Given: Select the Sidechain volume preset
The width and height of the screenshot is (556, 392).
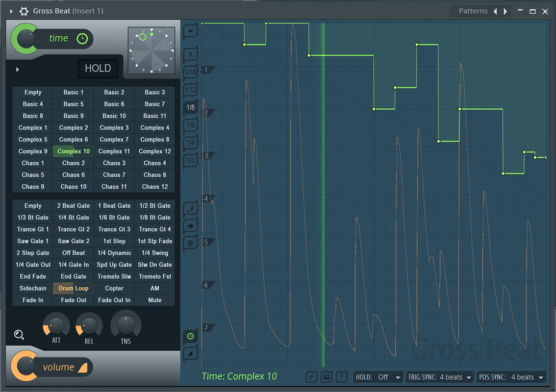Looking at the screenshot, I should pyautogui.click(x=33, y=288).
